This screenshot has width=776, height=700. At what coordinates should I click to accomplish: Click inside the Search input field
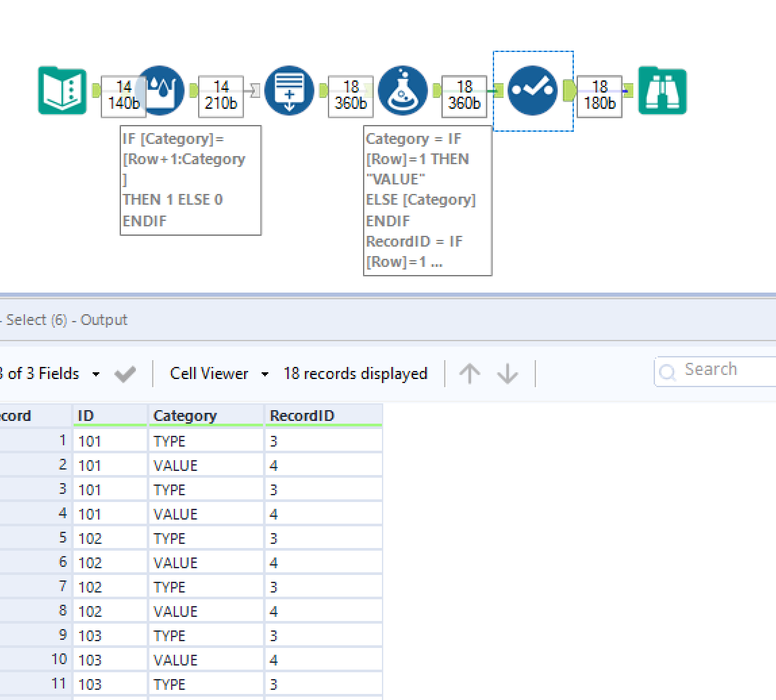pos(723,370)
